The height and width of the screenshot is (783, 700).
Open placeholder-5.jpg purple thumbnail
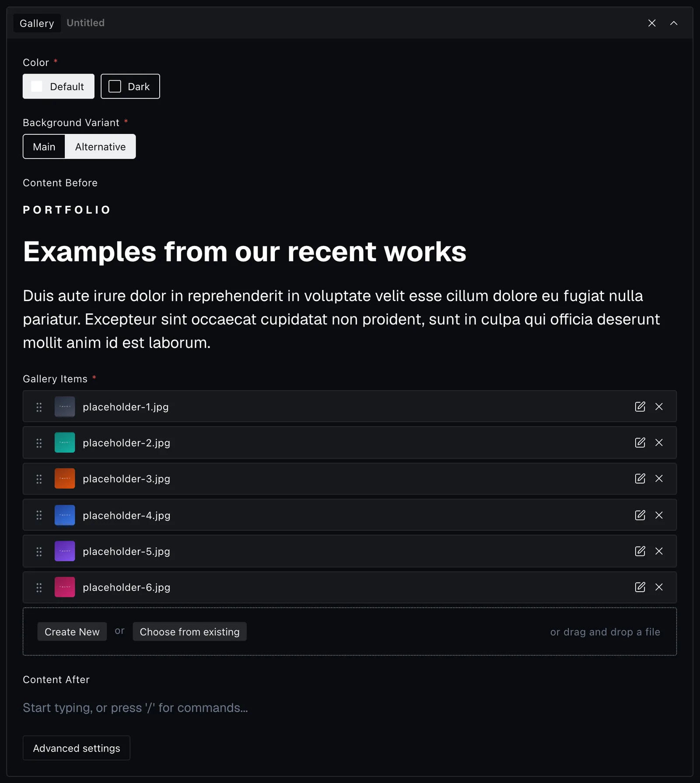tap(65, 551)
